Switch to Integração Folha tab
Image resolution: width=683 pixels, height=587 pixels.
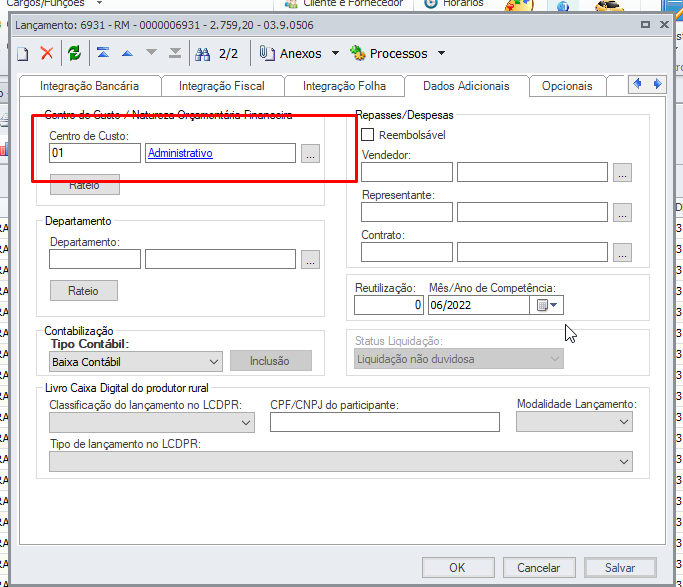[344, 86]
